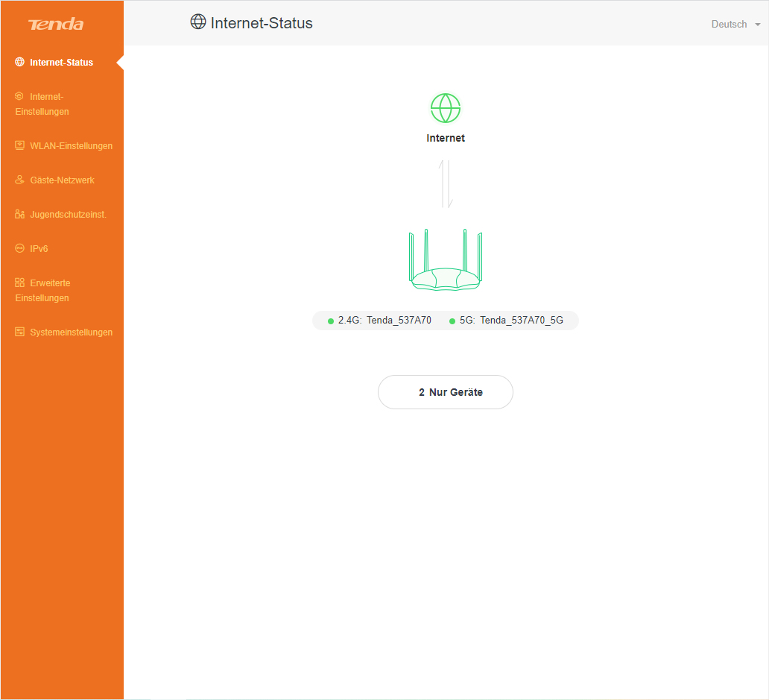Screen dimensions: 769x700
Task: Click the green status dot beside 2.4G
Action: [x=331, y=321]
